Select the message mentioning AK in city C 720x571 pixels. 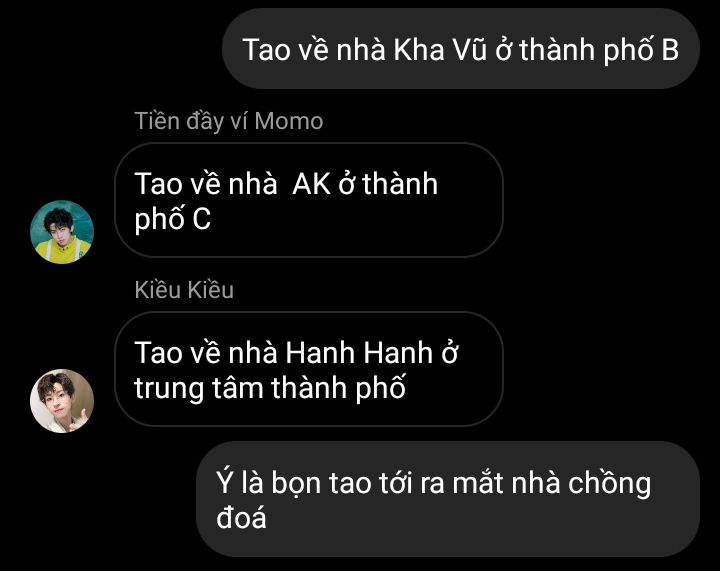[x=309, y=200]
